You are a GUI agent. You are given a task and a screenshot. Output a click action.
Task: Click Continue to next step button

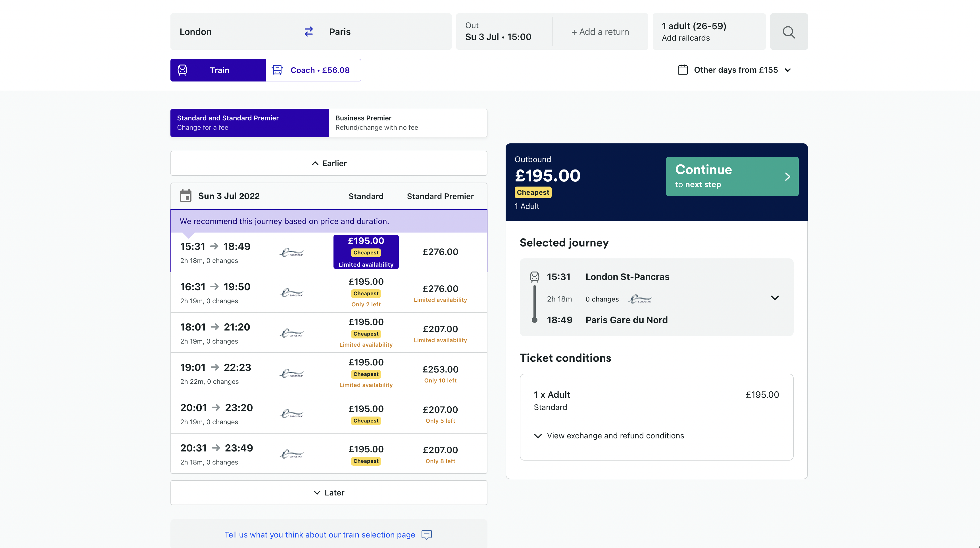point(732,176)
